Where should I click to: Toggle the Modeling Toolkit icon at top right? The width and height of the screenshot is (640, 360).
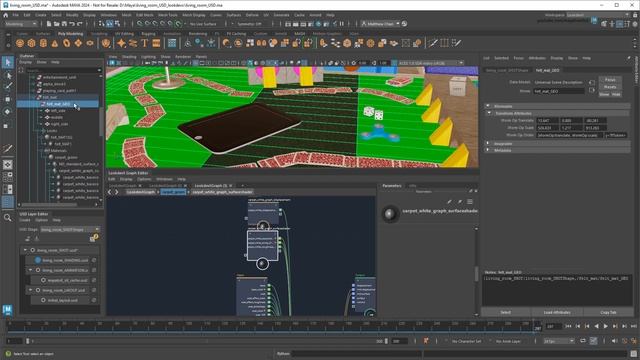click(604, 24)
